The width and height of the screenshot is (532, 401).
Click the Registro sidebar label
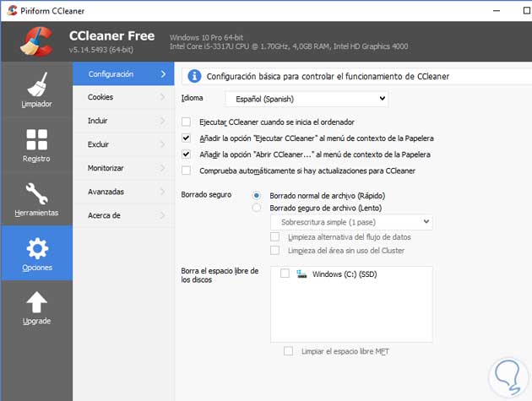click(36, 159)
